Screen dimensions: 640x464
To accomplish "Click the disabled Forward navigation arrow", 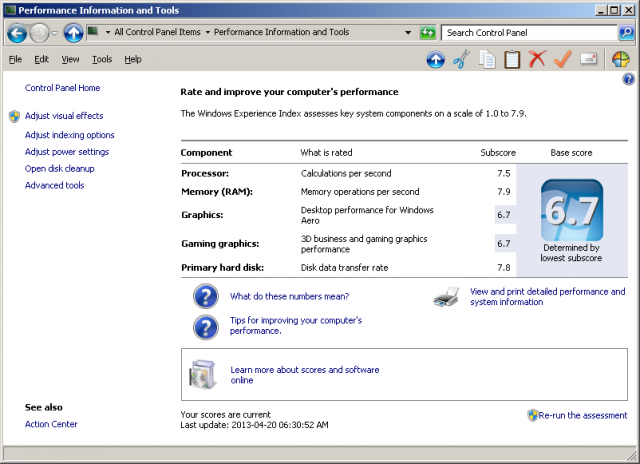I will pos(40,33).
